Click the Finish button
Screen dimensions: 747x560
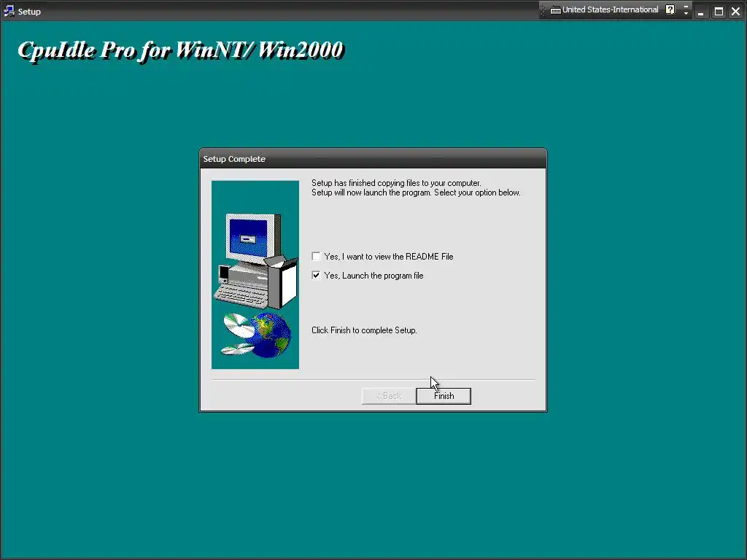coord(444,396)
